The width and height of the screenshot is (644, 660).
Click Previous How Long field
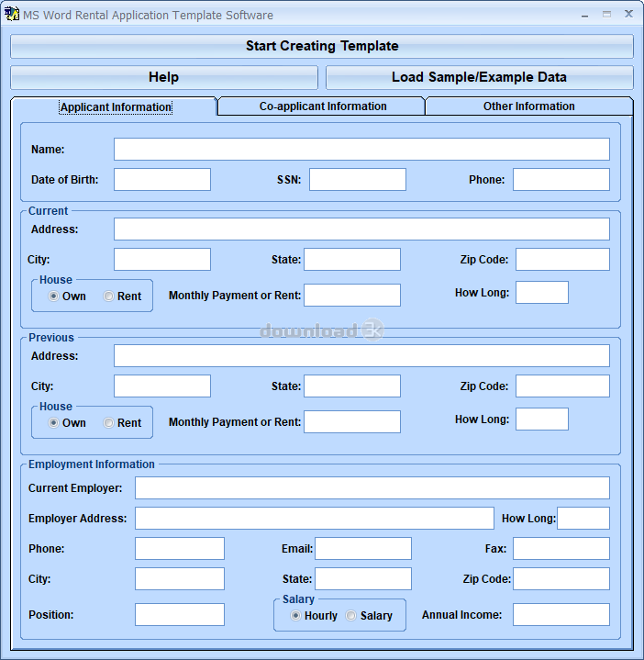pyautogui.click(x=542, y=419)
